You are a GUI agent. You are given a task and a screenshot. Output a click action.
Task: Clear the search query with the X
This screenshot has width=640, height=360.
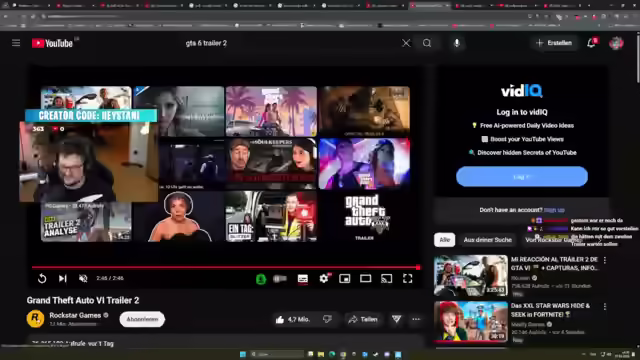[x=406, y=43]
